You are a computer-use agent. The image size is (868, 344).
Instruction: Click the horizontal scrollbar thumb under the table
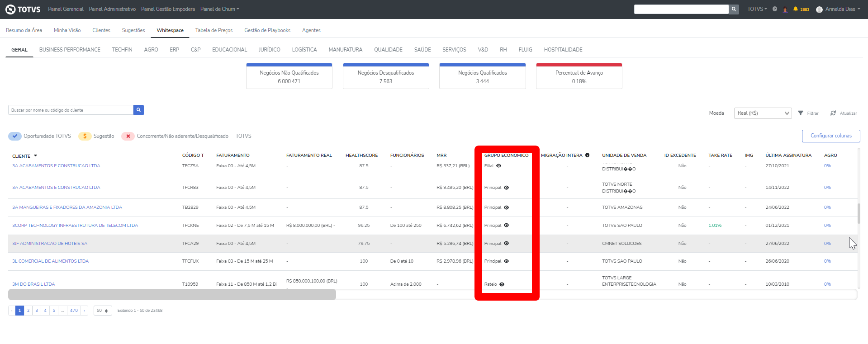click(172, 295)
